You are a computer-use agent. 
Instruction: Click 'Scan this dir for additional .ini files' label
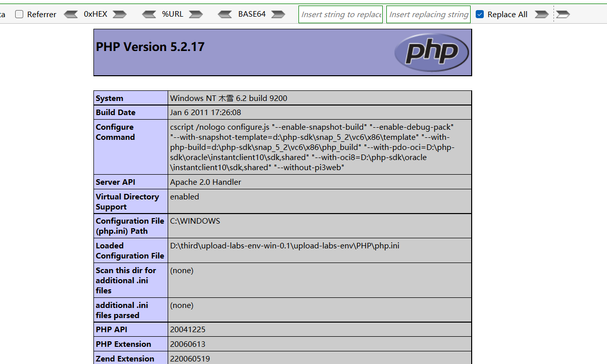coord(126,281)
